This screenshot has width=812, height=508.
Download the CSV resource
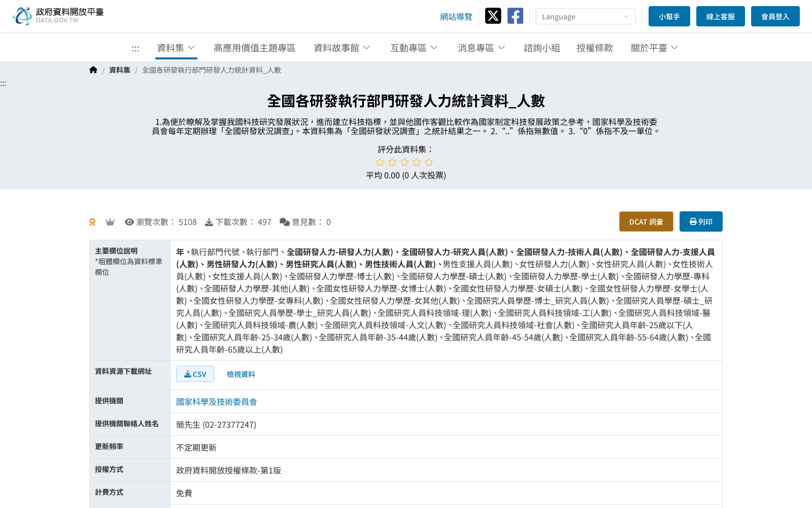click(195, 374)
